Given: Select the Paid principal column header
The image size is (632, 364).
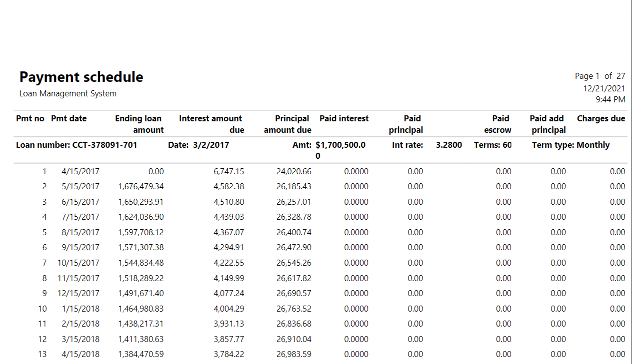Looking at the screenshot, I should tap(406, 123).
